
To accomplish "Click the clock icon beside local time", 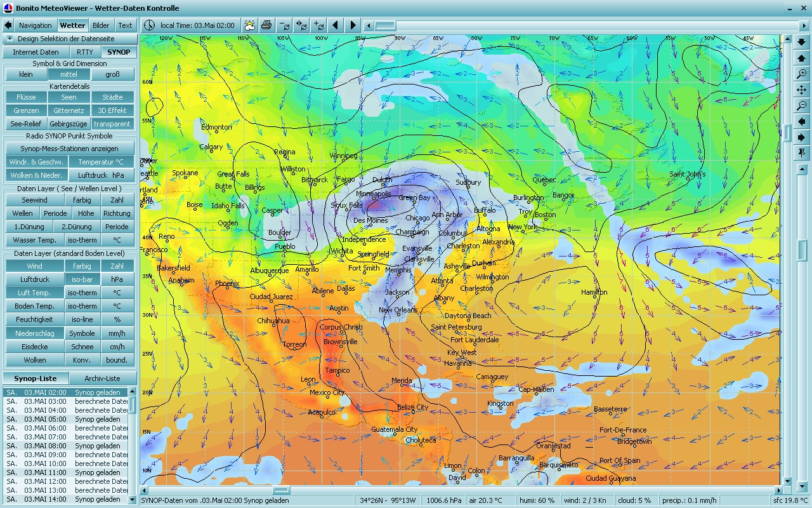I will click(149, 25).
